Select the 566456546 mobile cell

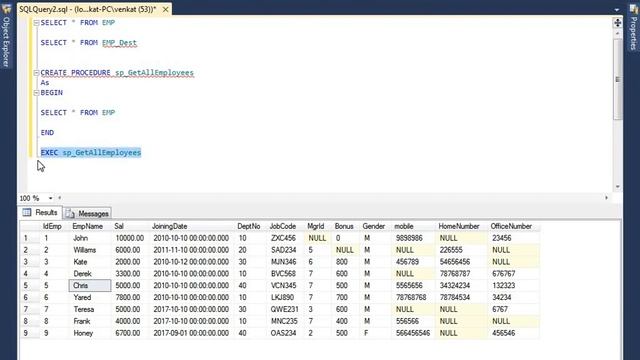coord(413,333)
